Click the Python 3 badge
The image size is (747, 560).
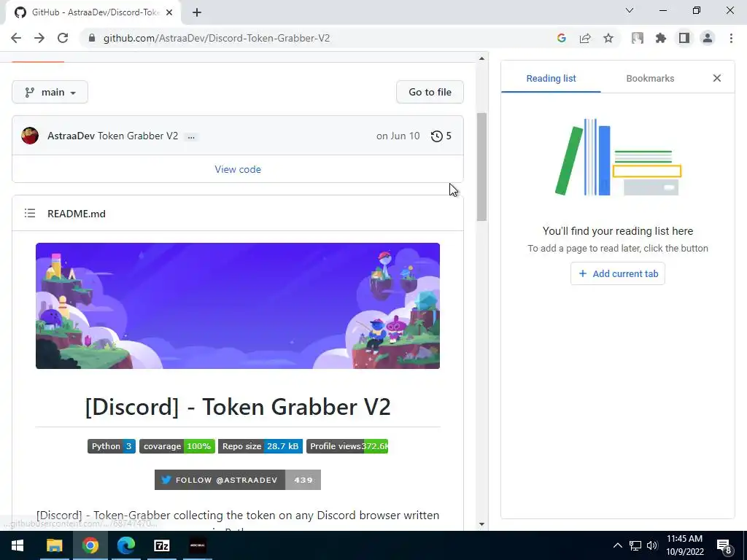tap(112, 446)
